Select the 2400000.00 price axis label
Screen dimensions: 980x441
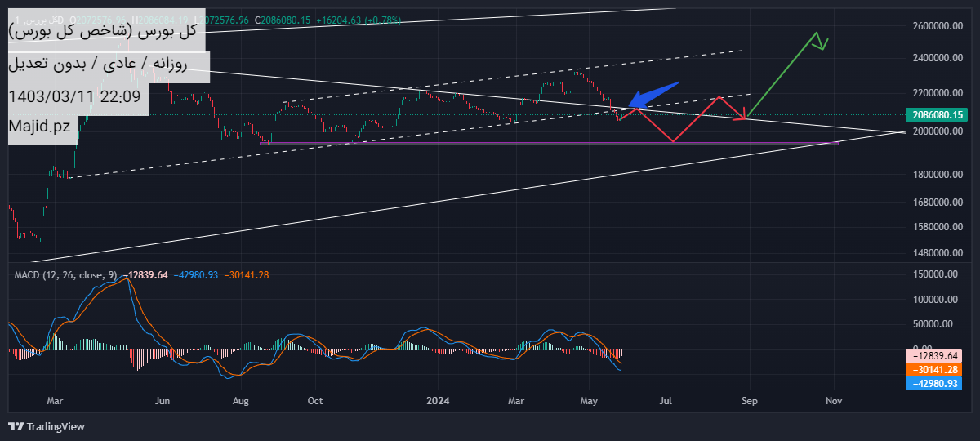coord(938,58)
